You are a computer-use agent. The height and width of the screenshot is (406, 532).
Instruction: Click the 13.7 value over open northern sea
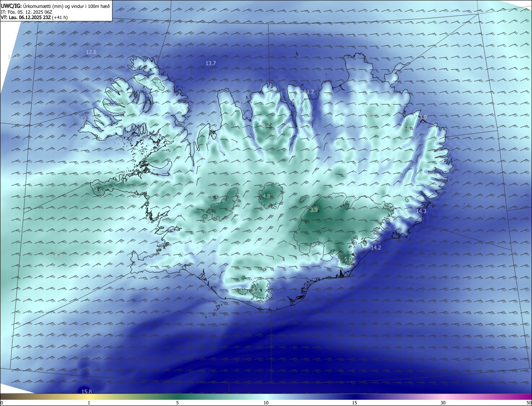(211, 64)
